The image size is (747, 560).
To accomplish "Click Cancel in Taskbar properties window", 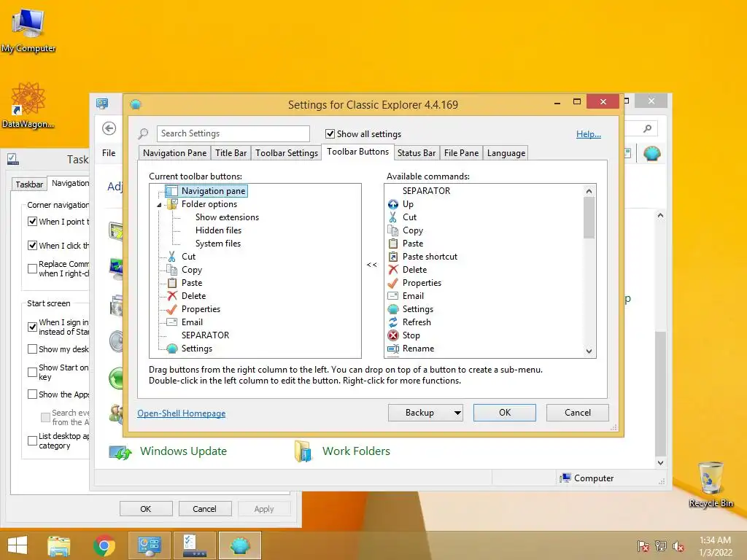I will pos(205,509).
